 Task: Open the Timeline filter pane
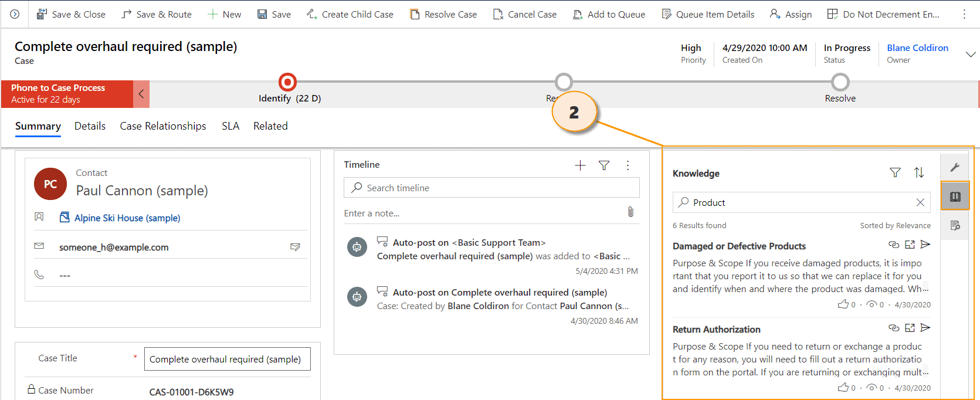pyautogui.click(x=604, y=165)
